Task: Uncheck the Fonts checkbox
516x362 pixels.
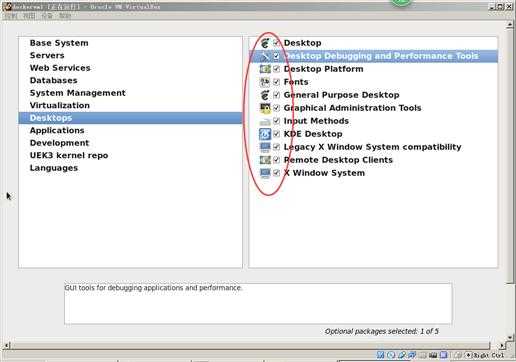Action: coord(276,82)
